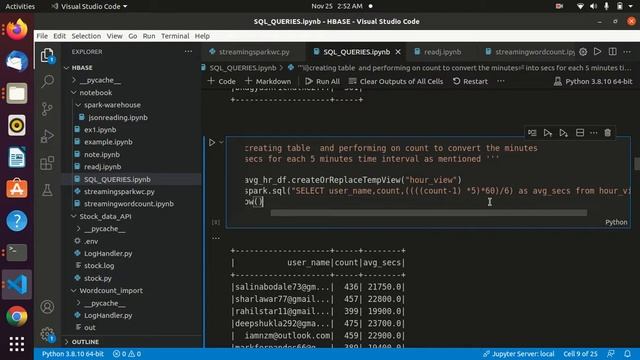The image size is (640, 360).
Task: Open notifications bell in status bar
Action: coord(627,353)
